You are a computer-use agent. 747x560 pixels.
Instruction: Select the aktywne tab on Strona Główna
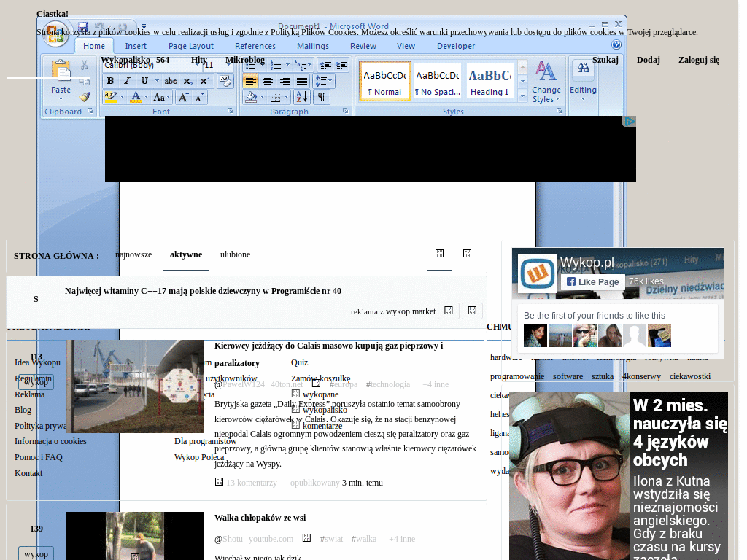(186, 254)
